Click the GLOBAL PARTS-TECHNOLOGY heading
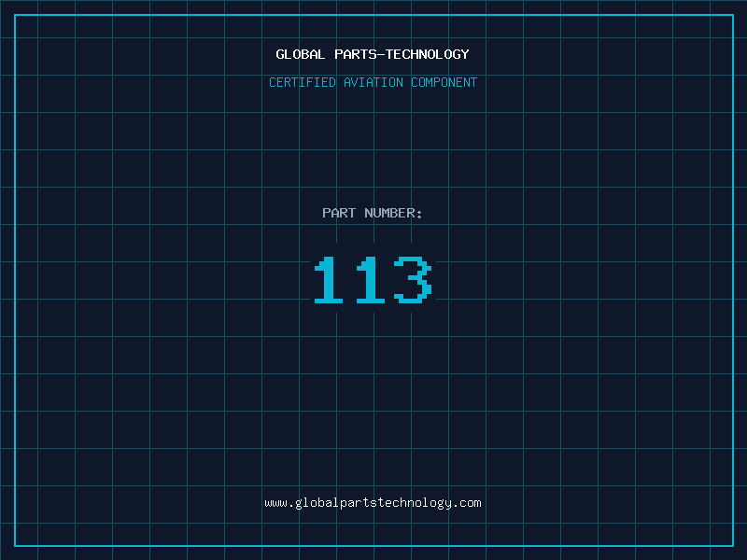Viewport: 747px width, 560px height. pos(373,54)
